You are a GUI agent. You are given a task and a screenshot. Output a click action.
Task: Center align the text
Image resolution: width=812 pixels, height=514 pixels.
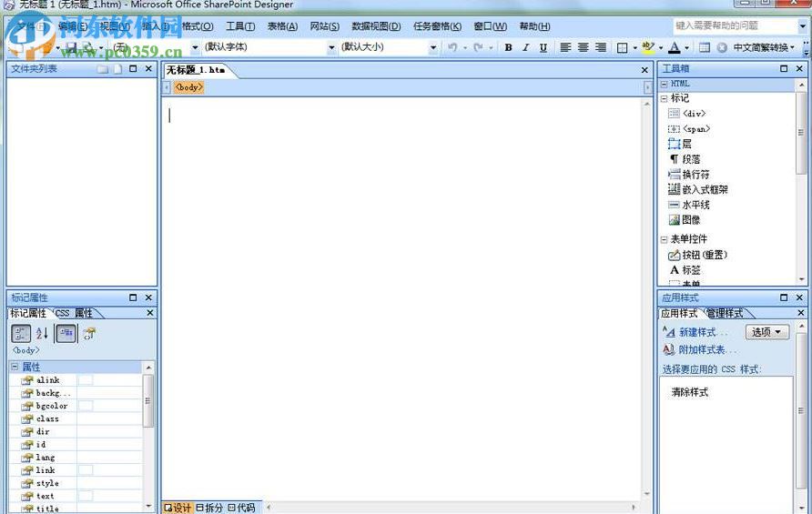(584, 47)
